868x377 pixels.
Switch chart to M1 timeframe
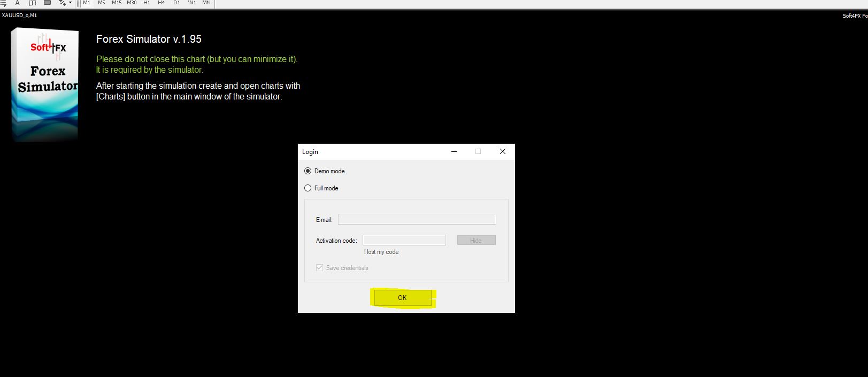(87, 3)
